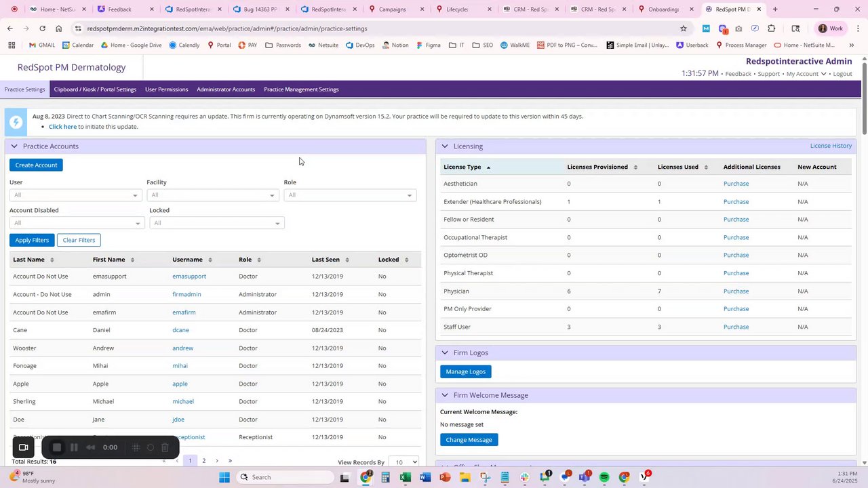Viewport: 868px width, 488px height.
Task: Open the Locked filter dropdown
Action: pos(217,223)
